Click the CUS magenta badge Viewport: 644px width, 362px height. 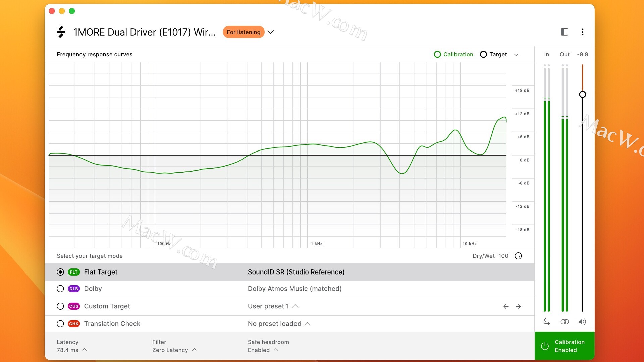(x=74, y=306)
